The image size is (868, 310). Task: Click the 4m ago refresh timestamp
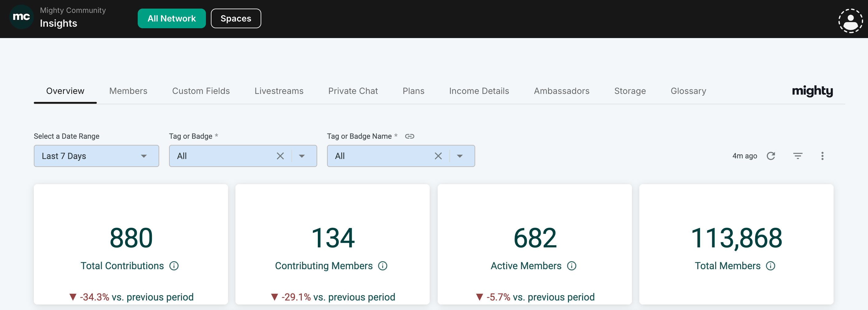click(x=745, y=156)
